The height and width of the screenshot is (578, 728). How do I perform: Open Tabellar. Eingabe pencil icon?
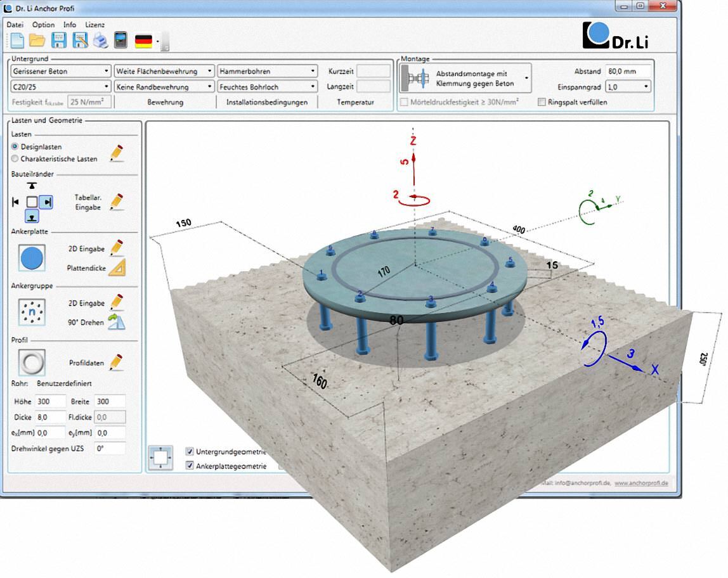click(x=117, y=202)
